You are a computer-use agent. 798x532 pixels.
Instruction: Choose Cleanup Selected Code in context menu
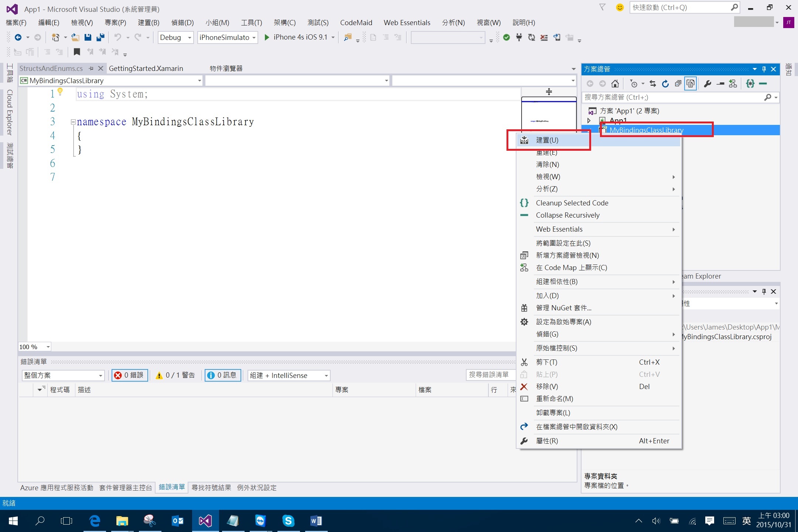(x=598, y=203)
